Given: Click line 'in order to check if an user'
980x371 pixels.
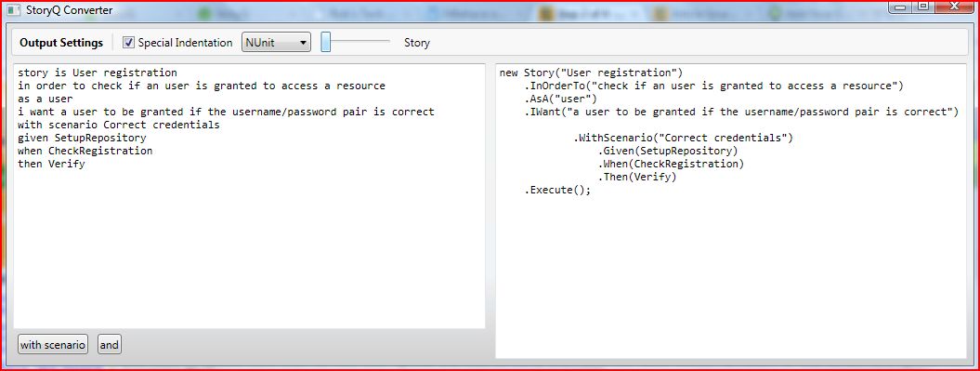Looking at the screenshot, I should (202, 86).
